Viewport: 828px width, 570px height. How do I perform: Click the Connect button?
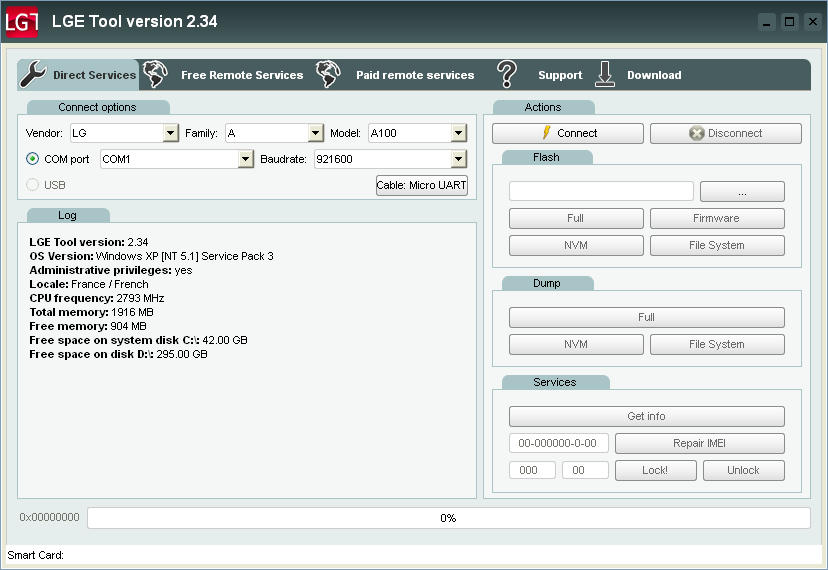[x=568, y=133]
